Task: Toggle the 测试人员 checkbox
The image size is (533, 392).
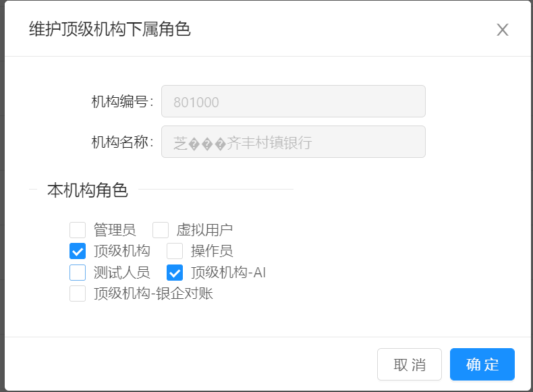Action: 78,273
